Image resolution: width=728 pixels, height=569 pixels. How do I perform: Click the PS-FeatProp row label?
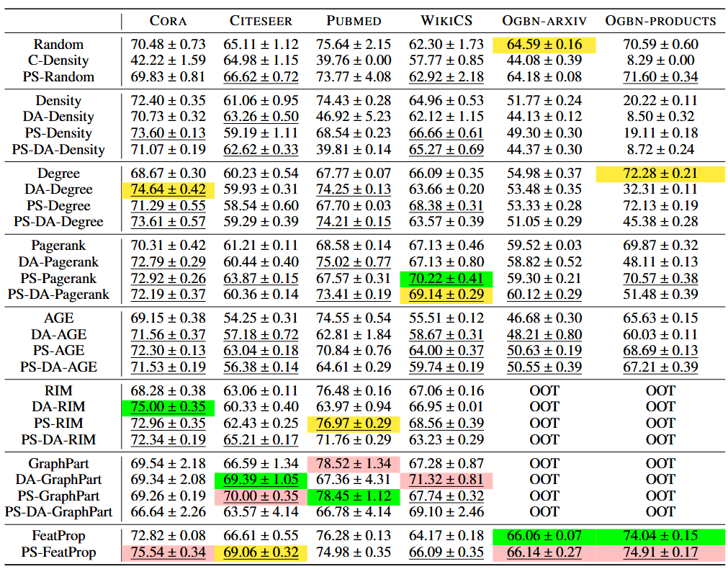(58, 552)
